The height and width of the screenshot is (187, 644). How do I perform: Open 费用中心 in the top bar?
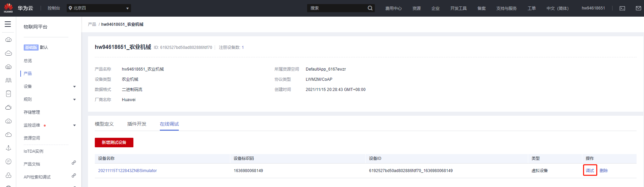[393, 8]
